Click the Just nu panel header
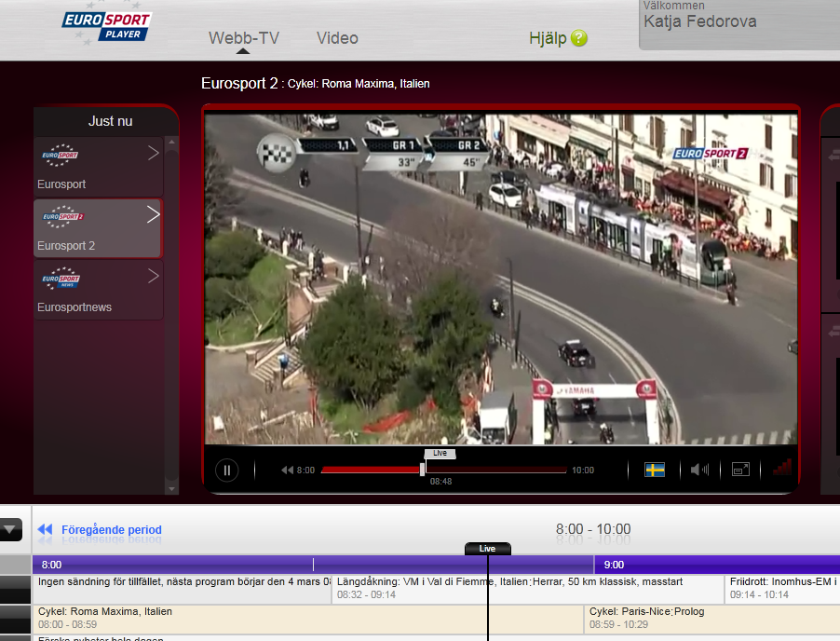Screen dimensions: 840x641 (x=111, y=121)
